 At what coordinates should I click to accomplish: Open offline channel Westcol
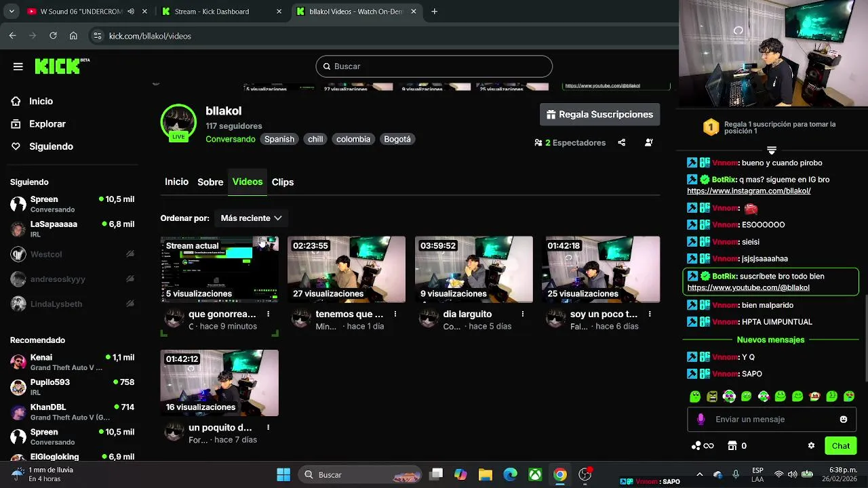point(72,254)
